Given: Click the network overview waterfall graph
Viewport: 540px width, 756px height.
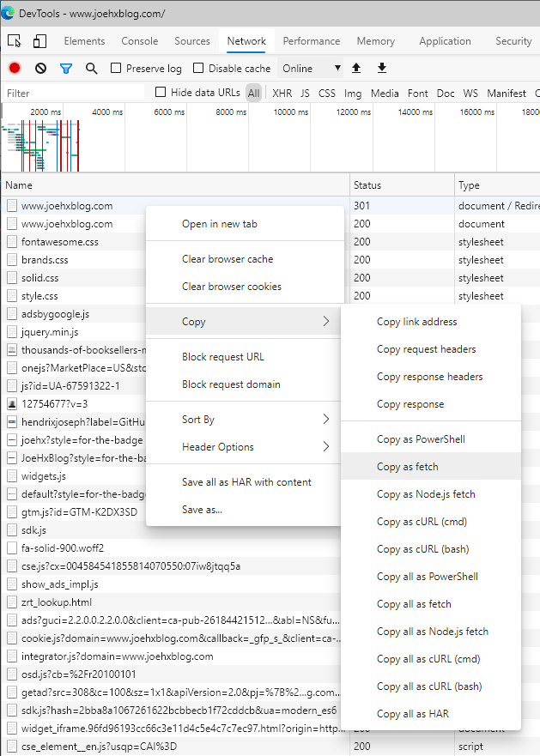Looking at the screenshot, I should [x=270, y=137].
